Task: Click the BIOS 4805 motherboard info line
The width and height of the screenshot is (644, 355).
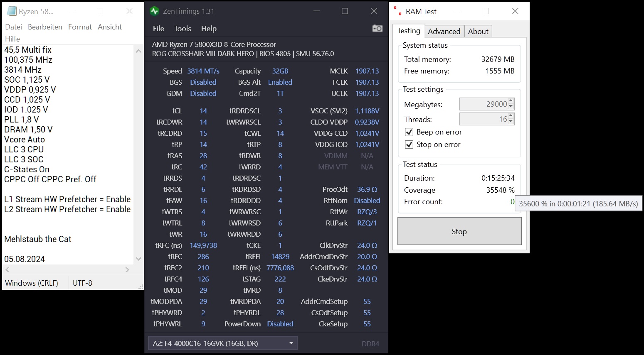Action: [243, 54]
